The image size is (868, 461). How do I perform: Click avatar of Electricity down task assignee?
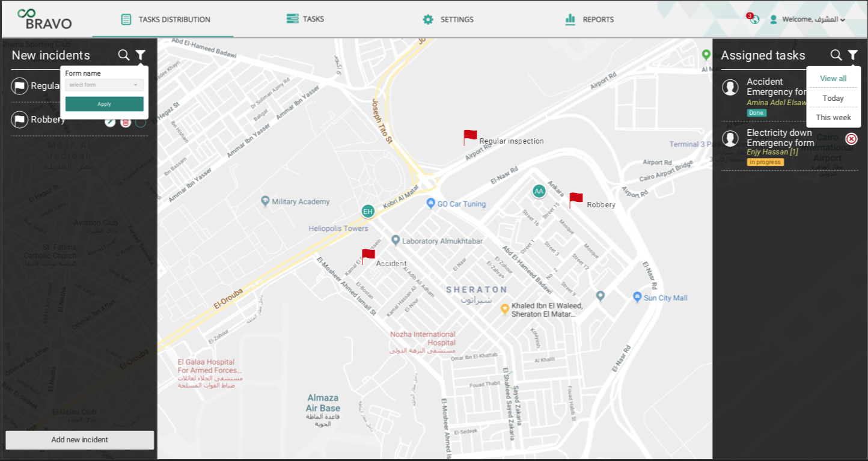730,138
